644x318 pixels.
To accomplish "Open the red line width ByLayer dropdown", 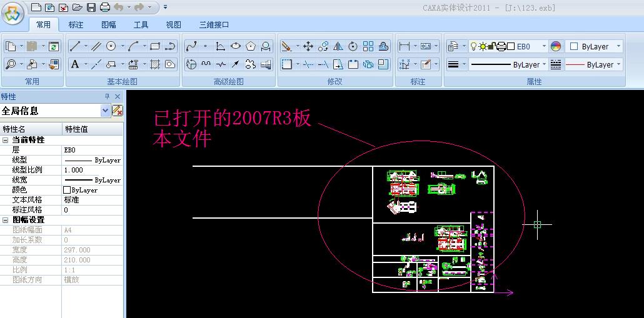I will click(618, 64).
